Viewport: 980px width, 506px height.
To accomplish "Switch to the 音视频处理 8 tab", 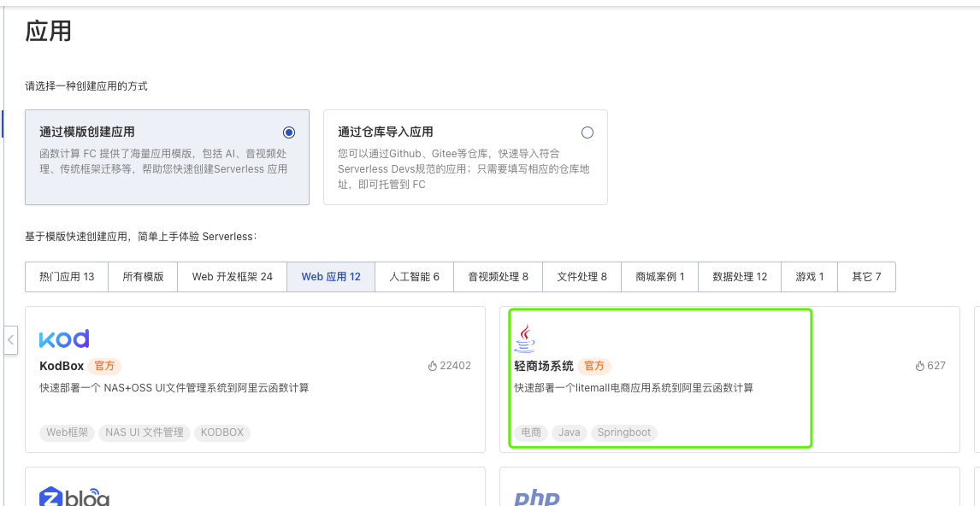I will coord(499,277).
